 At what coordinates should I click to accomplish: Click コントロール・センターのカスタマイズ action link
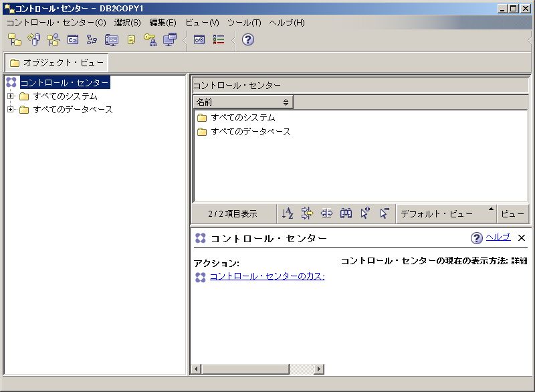click(x=267, y=276)
